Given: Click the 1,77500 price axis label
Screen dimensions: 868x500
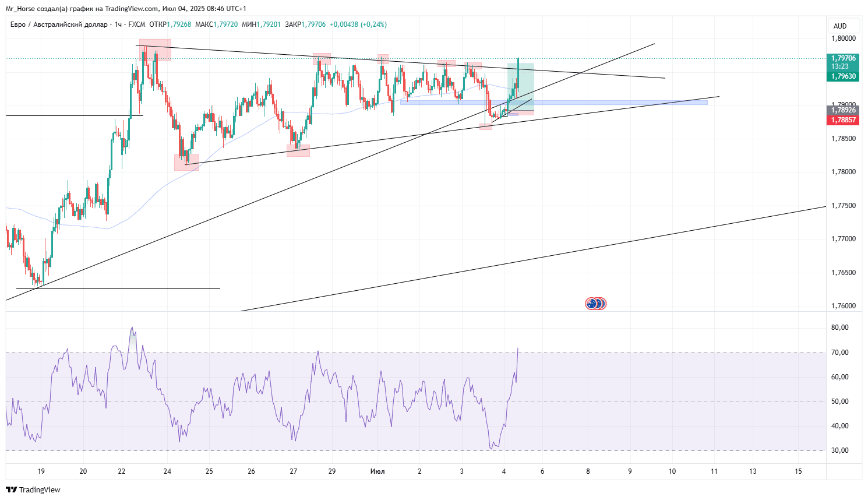Looking at the screenshot, I should 844,206.
